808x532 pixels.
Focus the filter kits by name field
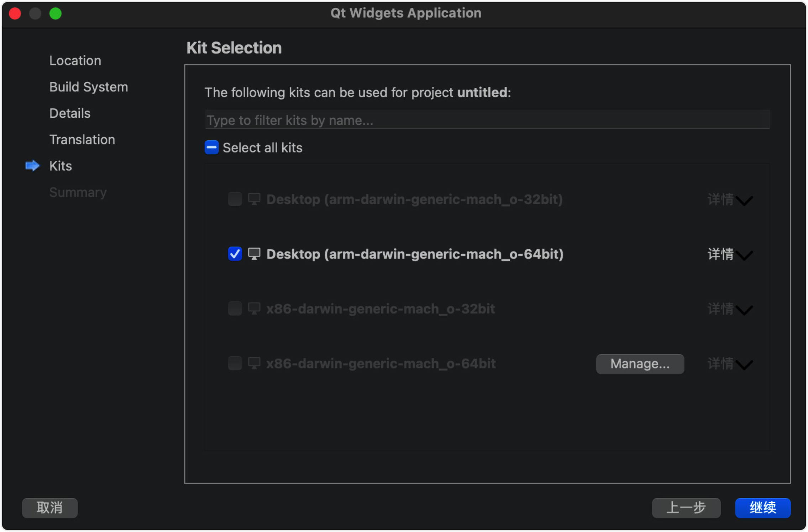pos(487,120)
